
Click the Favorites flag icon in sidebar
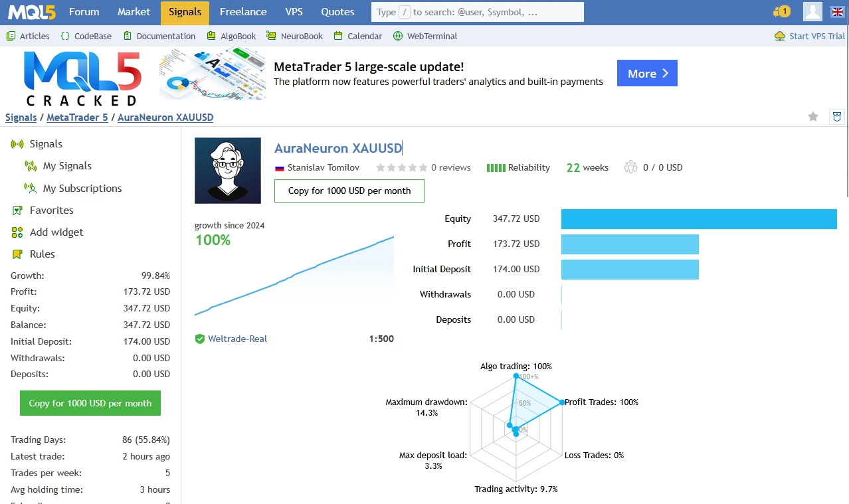(x=17, y=210)
